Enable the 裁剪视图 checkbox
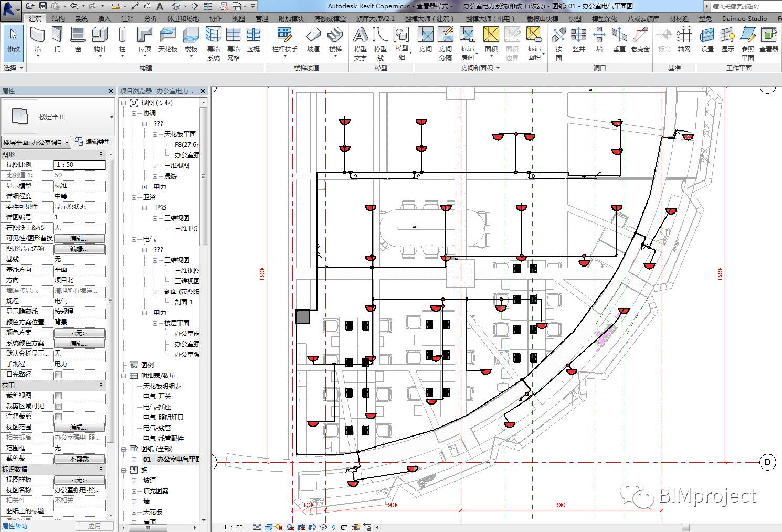 pyautogui.click(x=58, y=396)
